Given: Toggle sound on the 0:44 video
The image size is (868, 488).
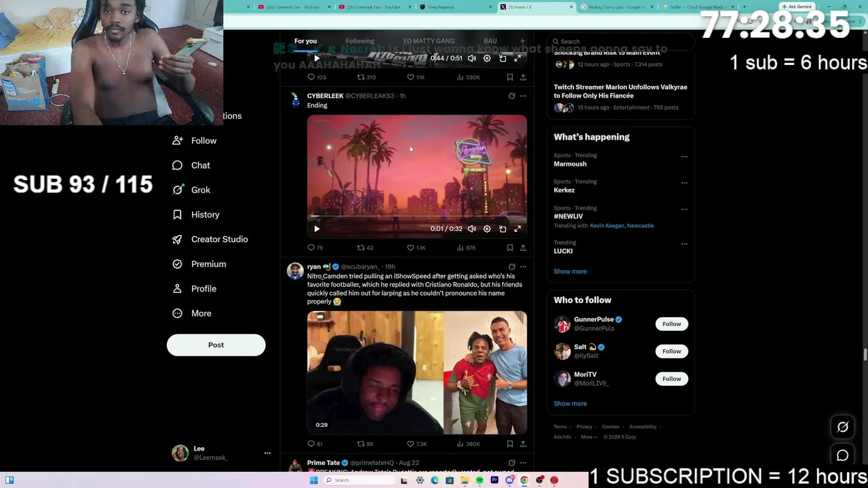Looking at the screenshot, I should coord(472,58).
